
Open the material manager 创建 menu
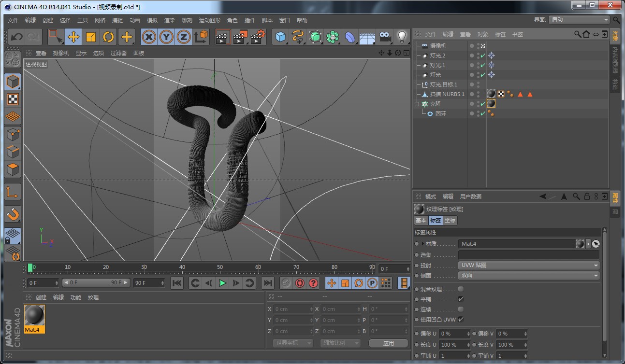41,297
